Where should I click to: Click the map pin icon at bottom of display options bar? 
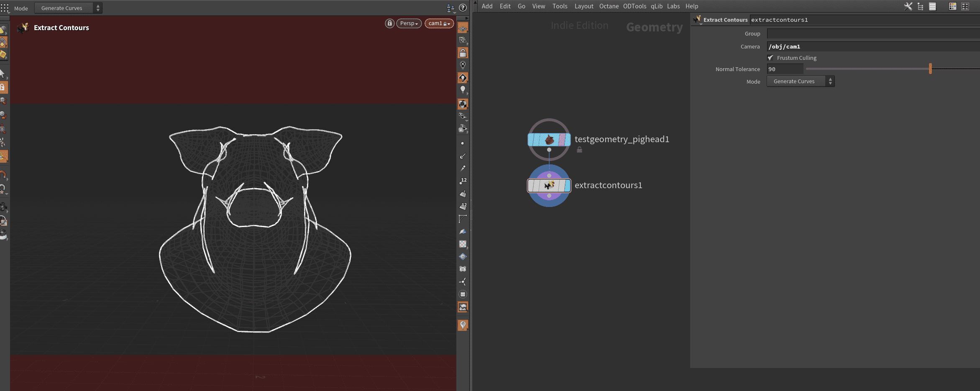click(x=463, y=325)
